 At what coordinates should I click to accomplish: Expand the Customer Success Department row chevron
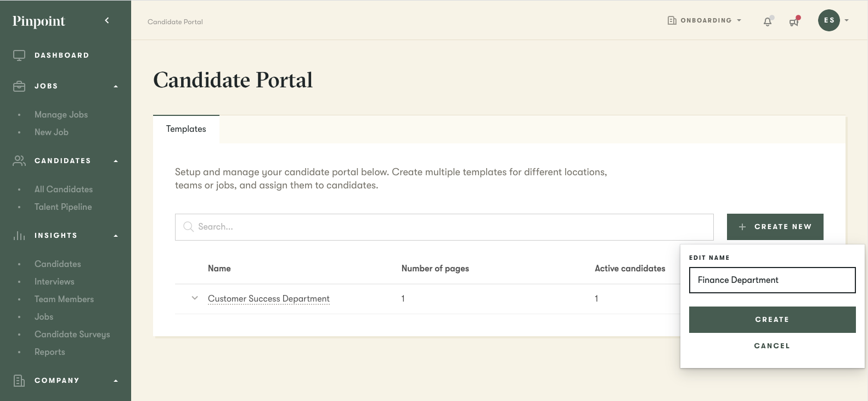[x=195, y=298]
